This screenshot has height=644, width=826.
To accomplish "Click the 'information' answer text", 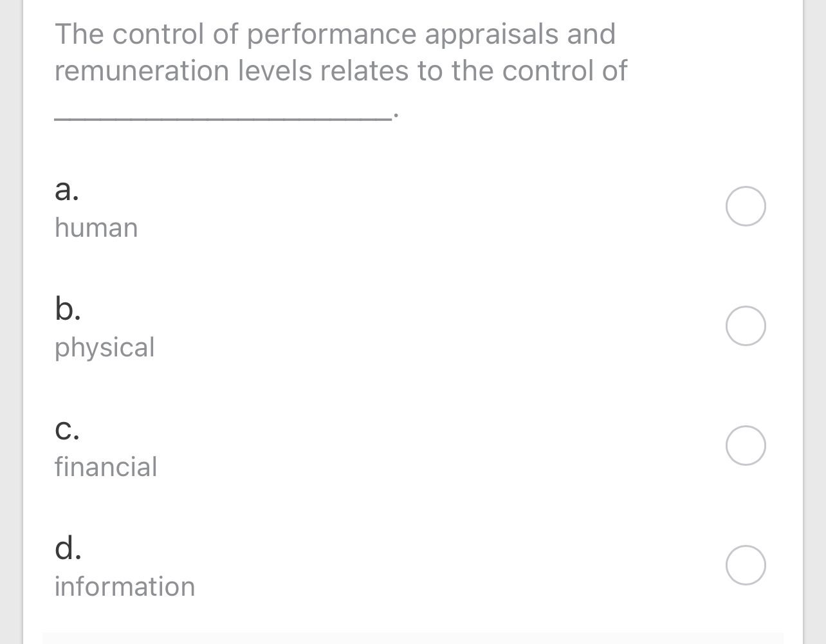I will [125, 587].
